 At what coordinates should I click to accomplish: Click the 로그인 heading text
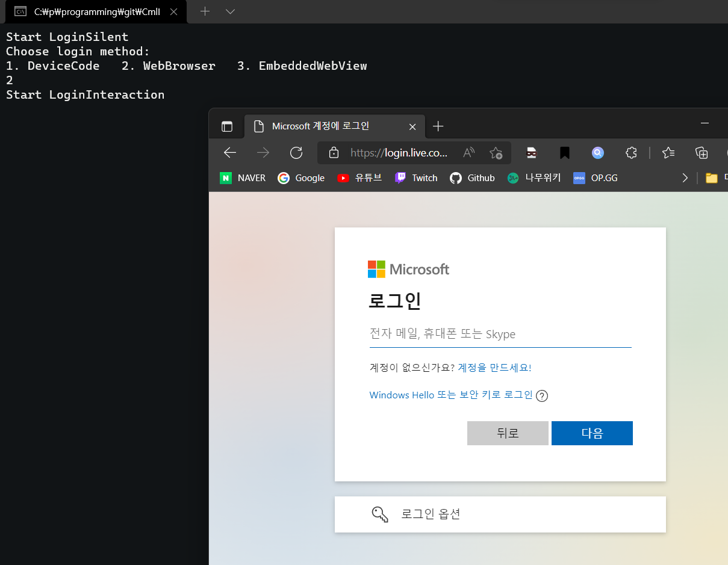pyautogui.click(x=394, y=300)
